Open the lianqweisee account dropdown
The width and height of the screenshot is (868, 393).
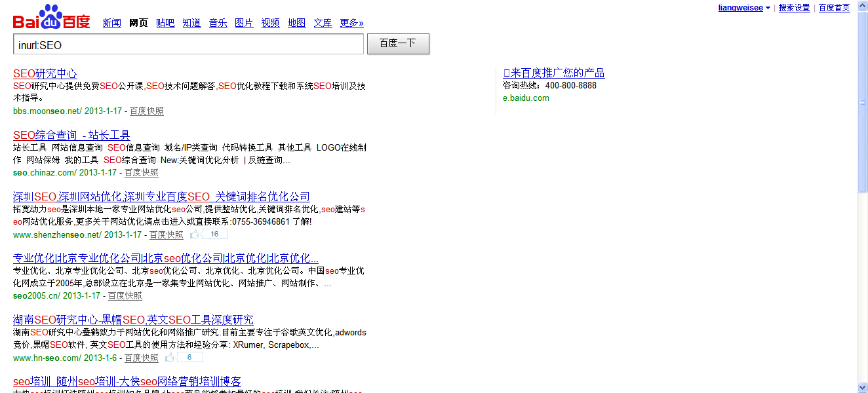pyautogui.click(x=744, y=8)
